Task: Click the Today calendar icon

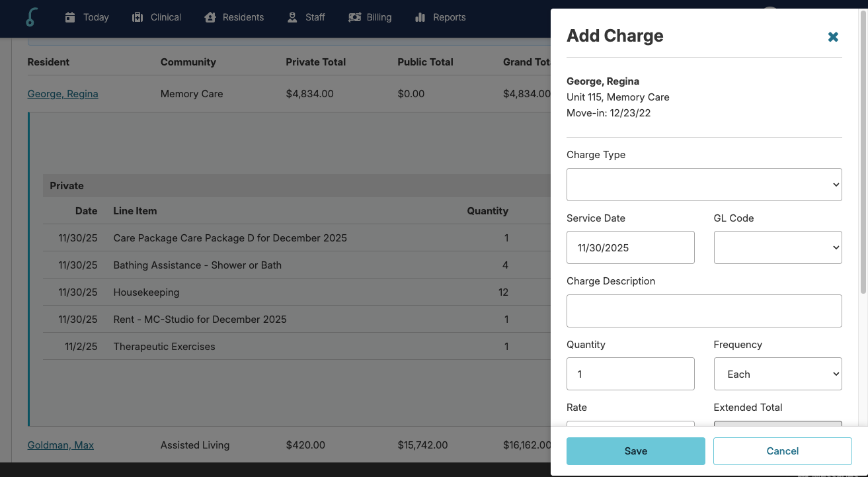Action: click(70, 17)
